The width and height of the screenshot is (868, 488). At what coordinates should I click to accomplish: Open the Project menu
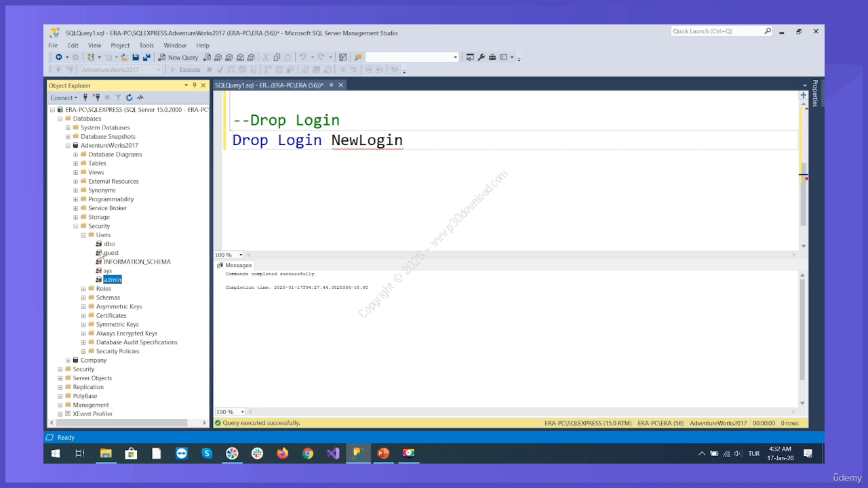coord(120,45)
